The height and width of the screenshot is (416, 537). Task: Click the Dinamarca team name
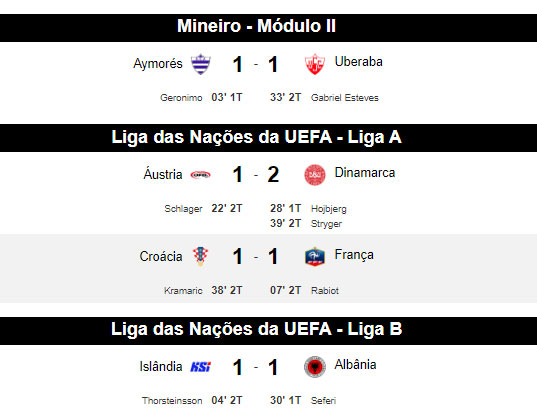pyautogui.click(x=365, y=173)
